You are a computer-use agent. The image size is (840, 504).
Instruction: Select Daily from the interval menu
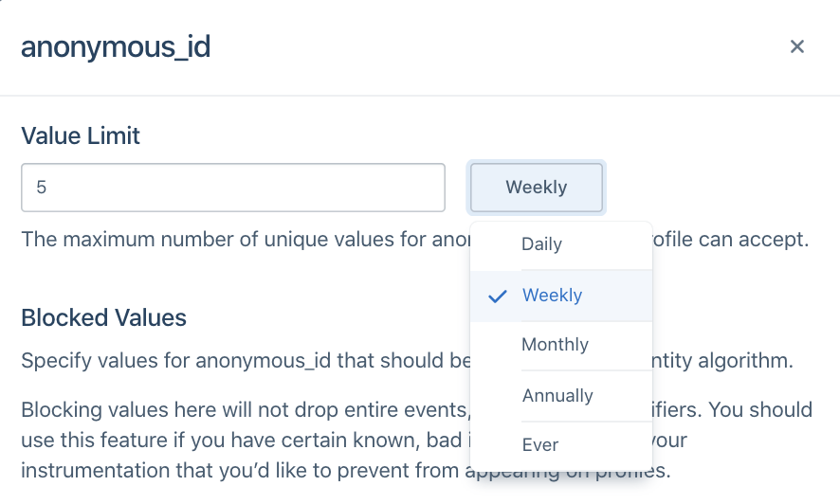pyautogui.click(x=541, y=244)
